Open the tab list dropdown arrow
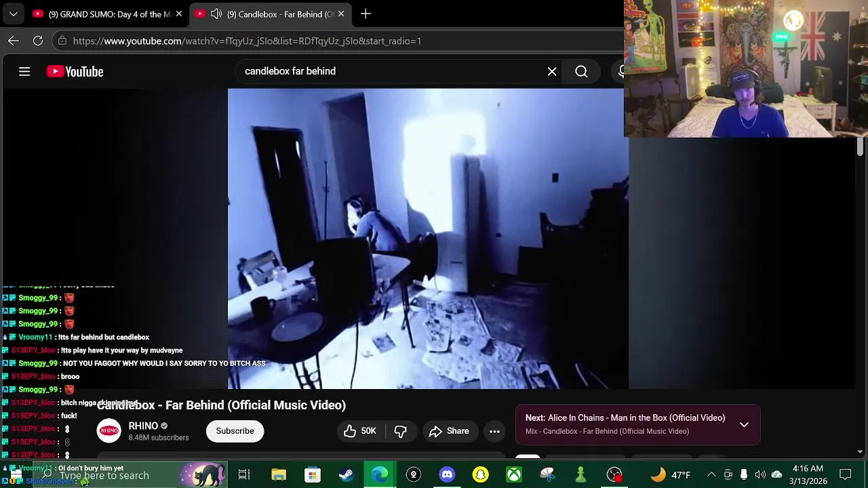This screenshot has height=488, width=868. point(14,14)
